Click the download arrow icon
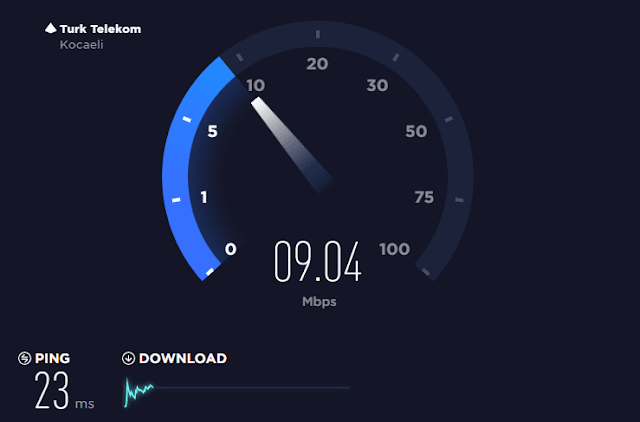The width and height of the screenshot is (640, 422). tap(128, 358)
